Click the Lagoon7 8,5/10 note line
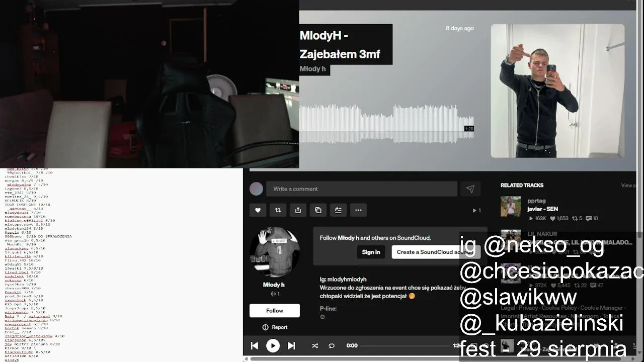 (22, 189)
